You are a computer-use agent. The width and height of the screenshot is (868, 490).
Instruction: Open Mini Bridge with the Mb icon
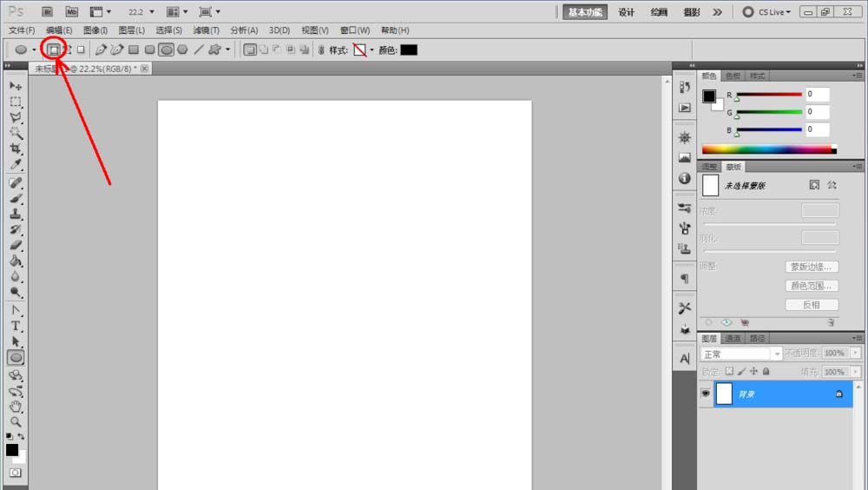click(x=72, y=11)
